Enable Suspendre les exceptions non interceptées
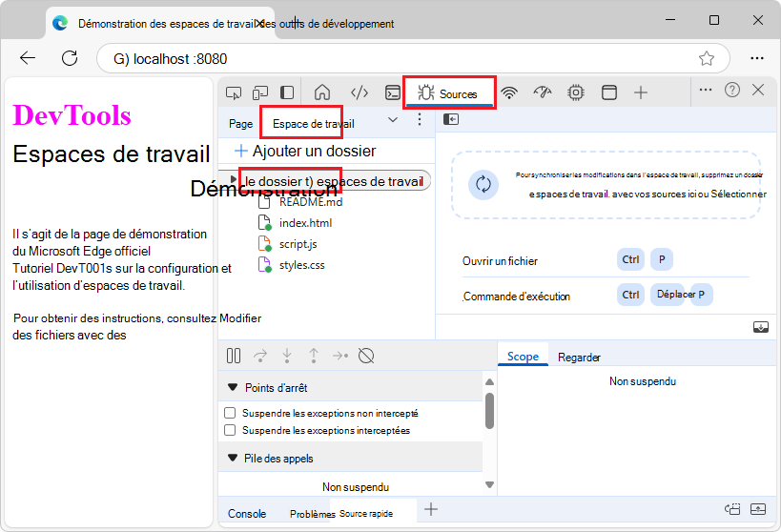Image resolution: width=781 pixels, height=532 pixels. coord(230,413)
